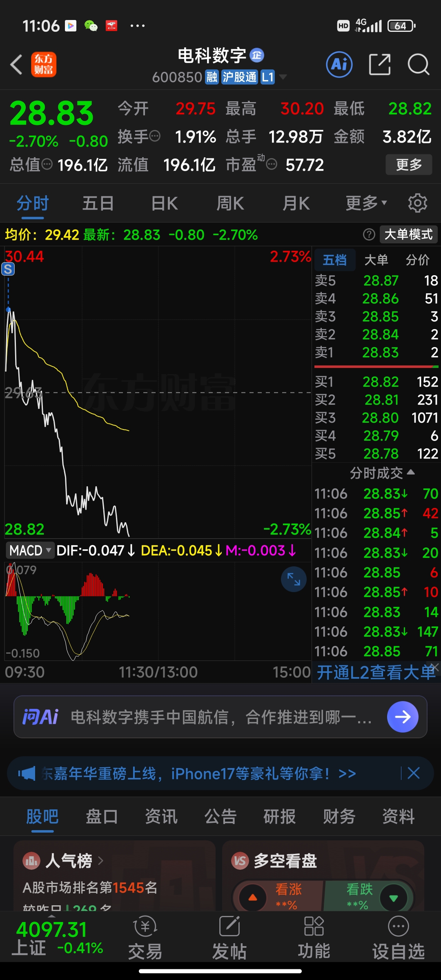Viewport: 441px width, 980px height.
Task: Switch to the 公告 section tab
Action: [x=220, y=817]
